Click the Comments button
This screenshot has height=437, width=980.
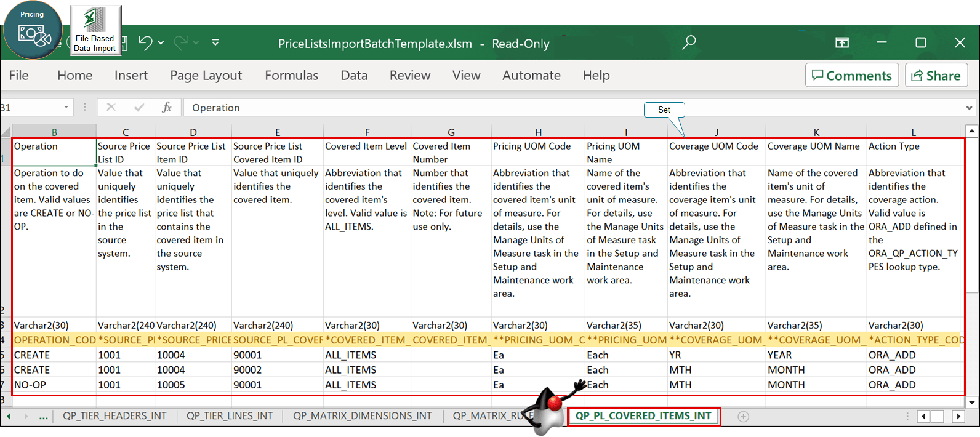click(852, 75)
